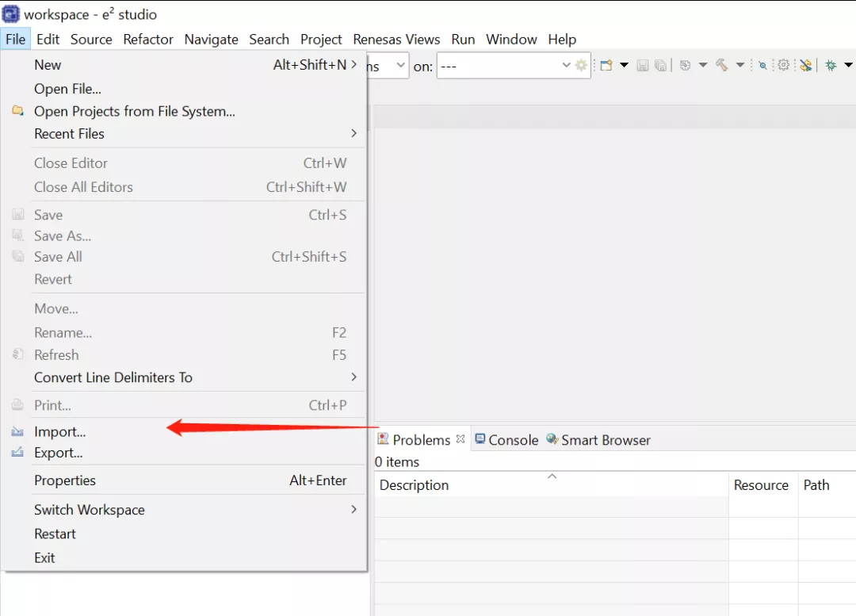Click folder icon next to Open Projects from File System
The image size is (856, 616).
pos(17,111)
